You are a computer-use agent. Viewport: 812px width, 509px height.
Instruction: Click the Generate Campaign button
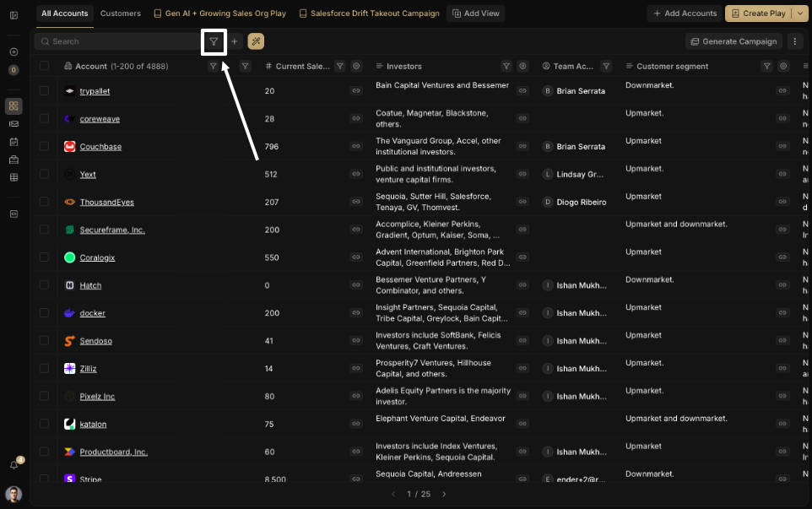point(733,41)
